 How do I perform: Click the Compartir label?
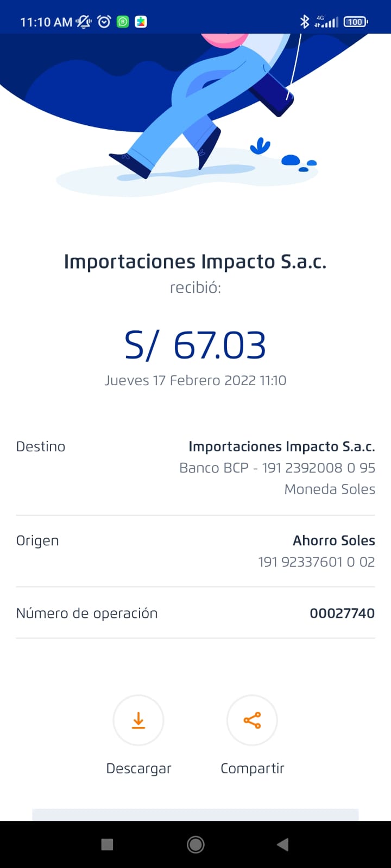click(x=252, y=768)
